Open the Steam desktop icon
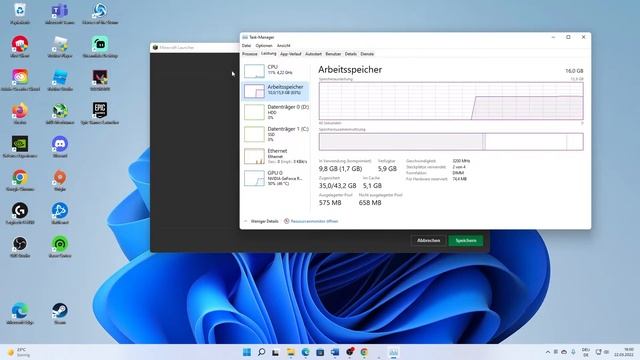This screenshot has height=360, width=640. [x=60, y=313]
